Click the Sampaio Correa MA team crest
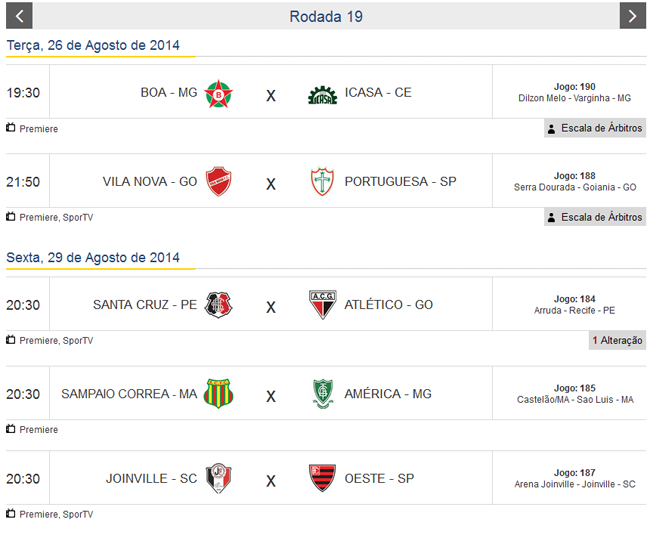 [218, 394]
